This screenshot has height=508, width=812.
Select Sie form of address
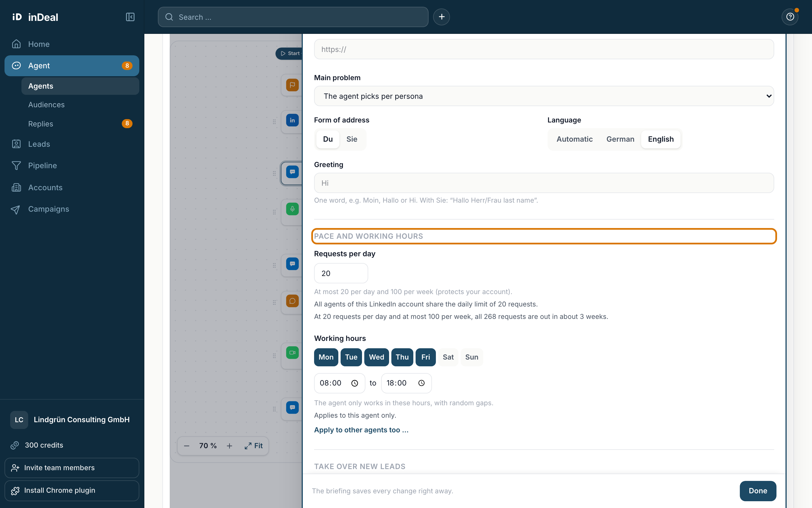(352, 139)
